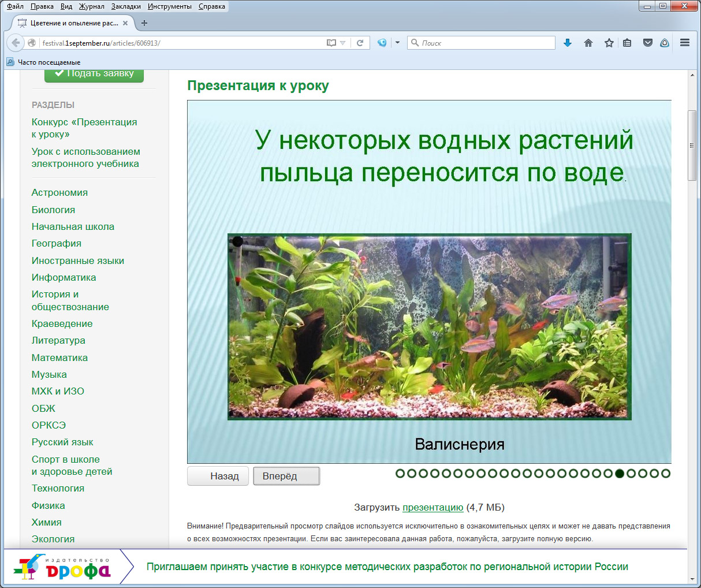Screen dimensions: 701x588
Task: Select the currently filled slide dot
Action: [620, 474]
